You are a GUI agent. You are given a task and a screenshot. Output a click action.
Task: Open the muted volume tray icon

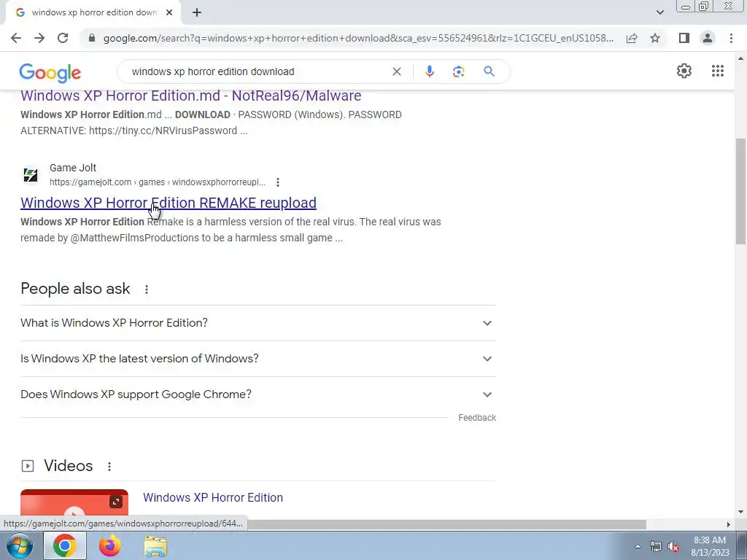click(673, 547)
